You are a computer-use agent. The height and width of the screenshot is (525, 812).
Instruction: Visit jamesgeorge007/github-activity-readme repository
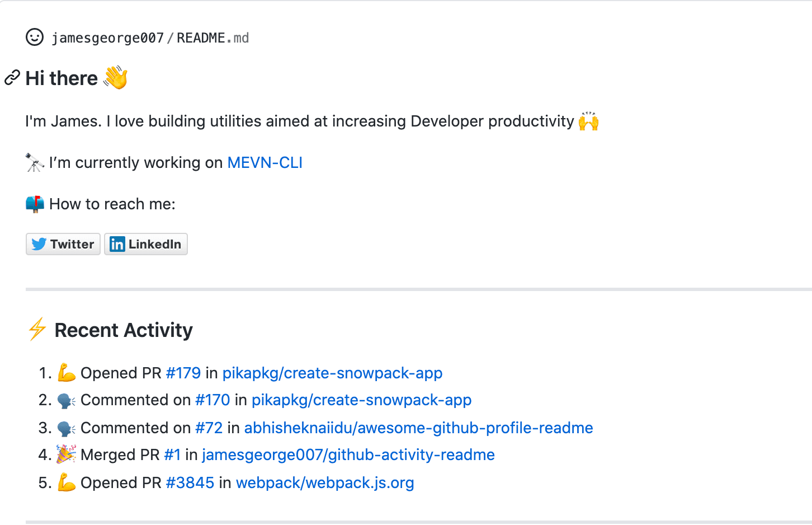(348, 455)
